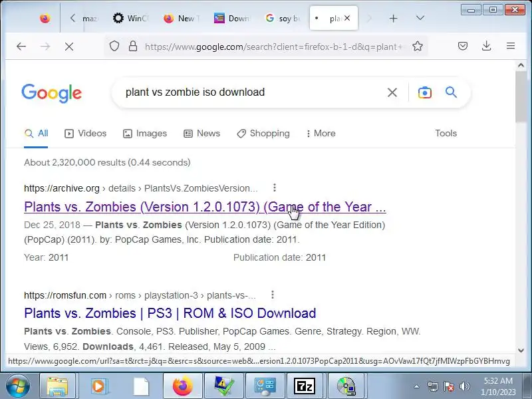
Task: Open Windows Explorer from taskbar
Action: pyautogui.click(x=57, y=386)
